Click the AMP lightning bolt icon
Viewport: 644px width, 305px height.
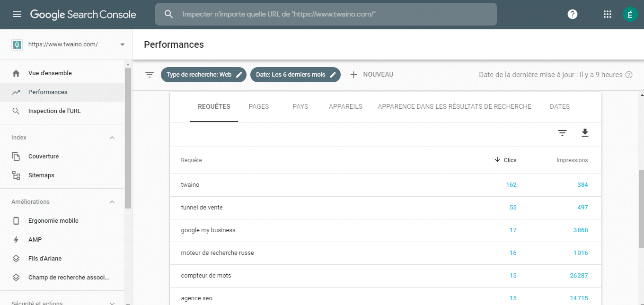(x=16, y=240)
